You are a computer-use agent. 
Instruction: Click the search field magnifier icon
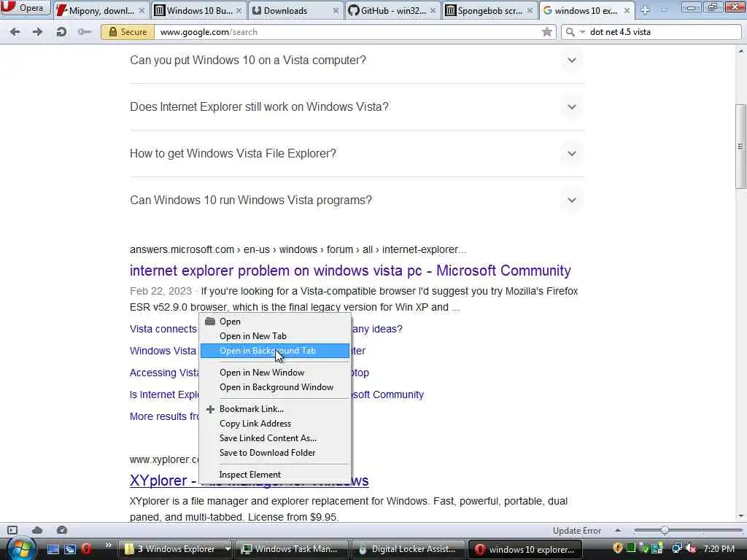pyautogui.click(x=570, y=32)
